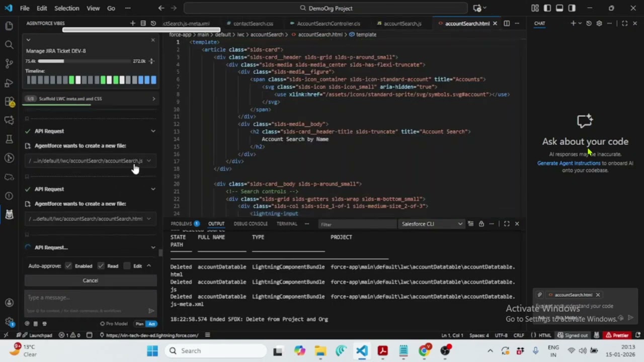Open the File menu
This screenshot has height=362, width=644.
point(25,8)
